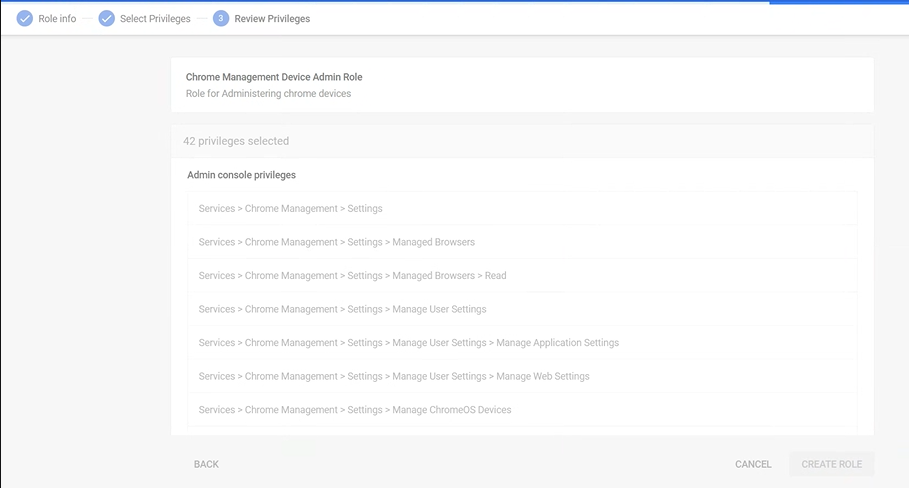The height and width of the screenshot is (488, 909).
Task: Go back to Role info step
Action: [57, 18]
